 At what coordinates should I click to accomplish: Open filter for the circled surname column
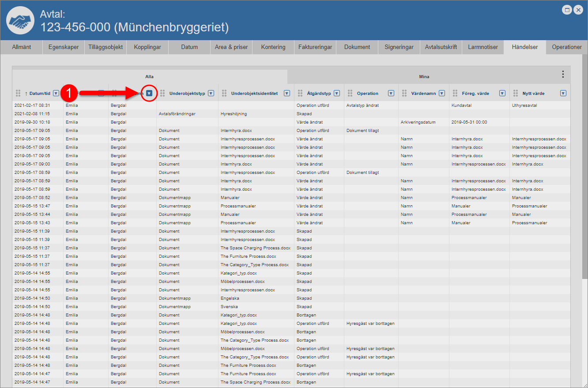pyautogui.click(x=150, y=93)
